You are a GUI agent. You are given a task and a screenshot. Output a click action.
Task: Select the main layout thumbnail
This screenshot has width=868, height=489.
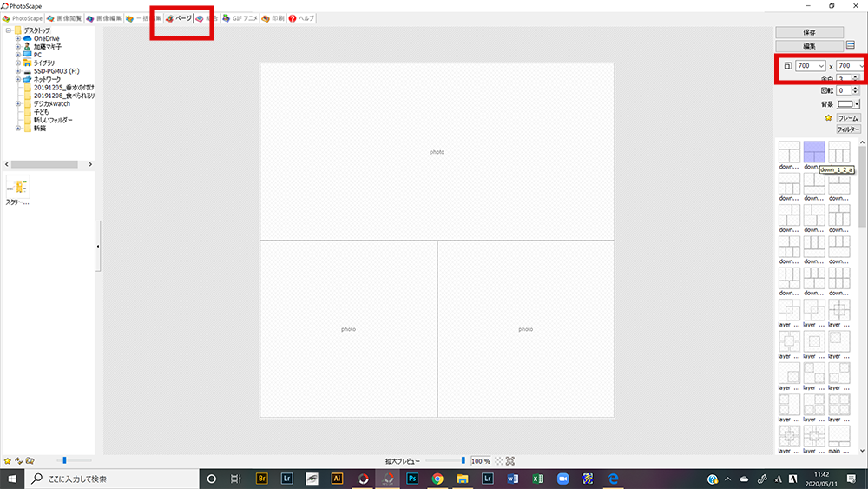(x=839, y=436)
